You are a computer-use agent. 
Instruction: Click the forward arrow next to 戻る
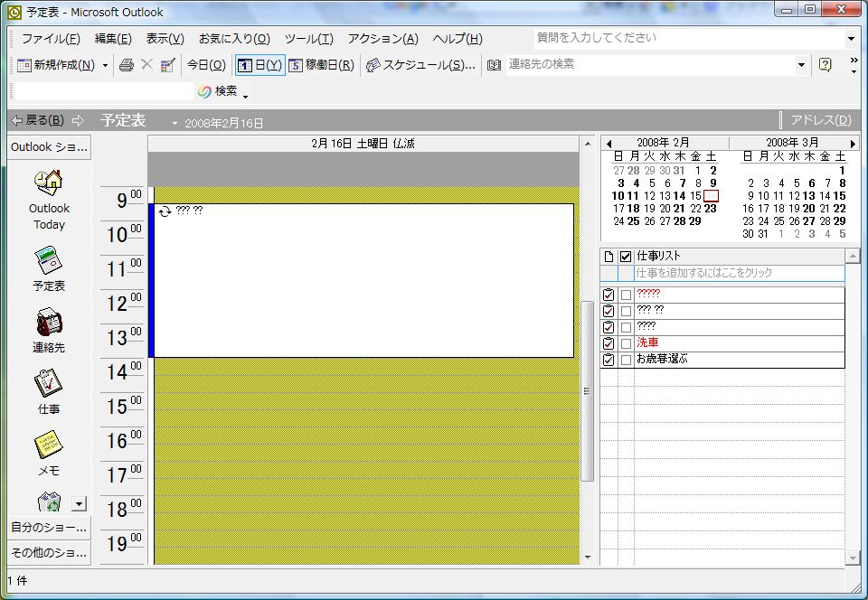point(78,120)
